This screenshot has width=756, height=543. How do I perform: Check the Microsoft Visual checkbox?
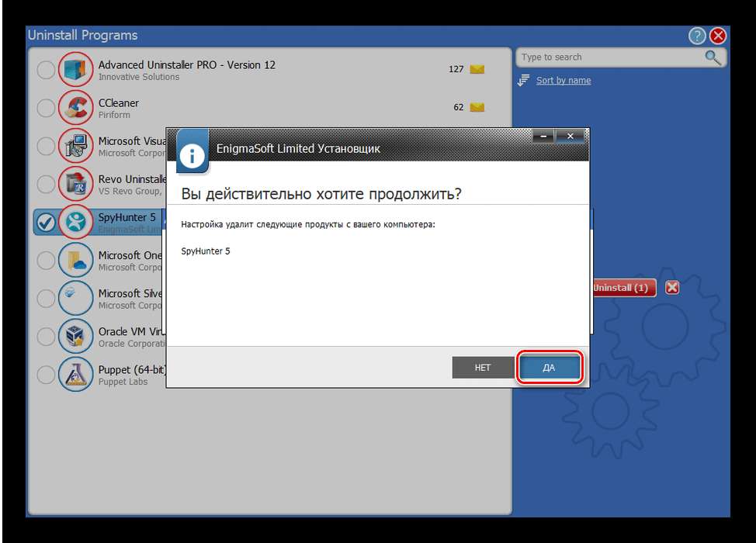pos(46,146)
